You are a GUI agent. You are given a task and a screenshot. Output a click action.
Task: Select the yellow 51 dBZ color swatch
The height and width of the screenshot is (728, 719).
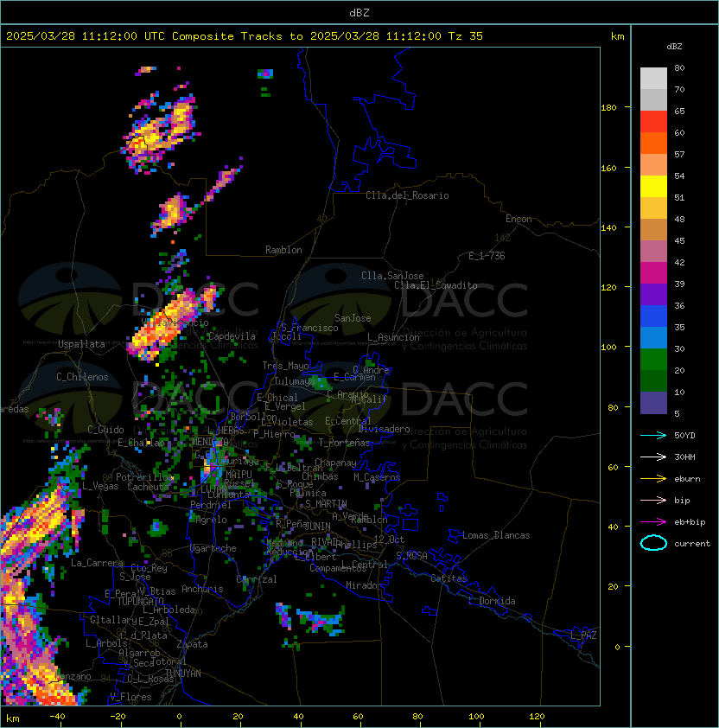point(653,187)
